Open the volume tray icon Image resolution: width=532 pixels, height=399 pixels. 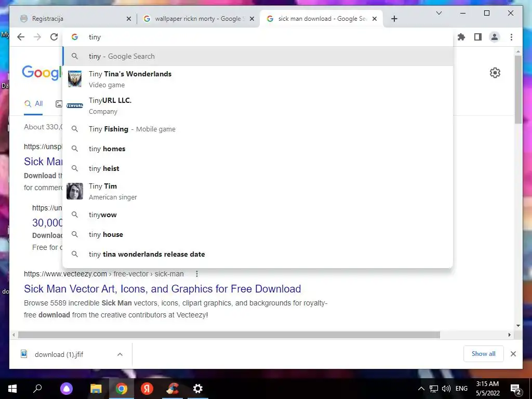point(446,389)
